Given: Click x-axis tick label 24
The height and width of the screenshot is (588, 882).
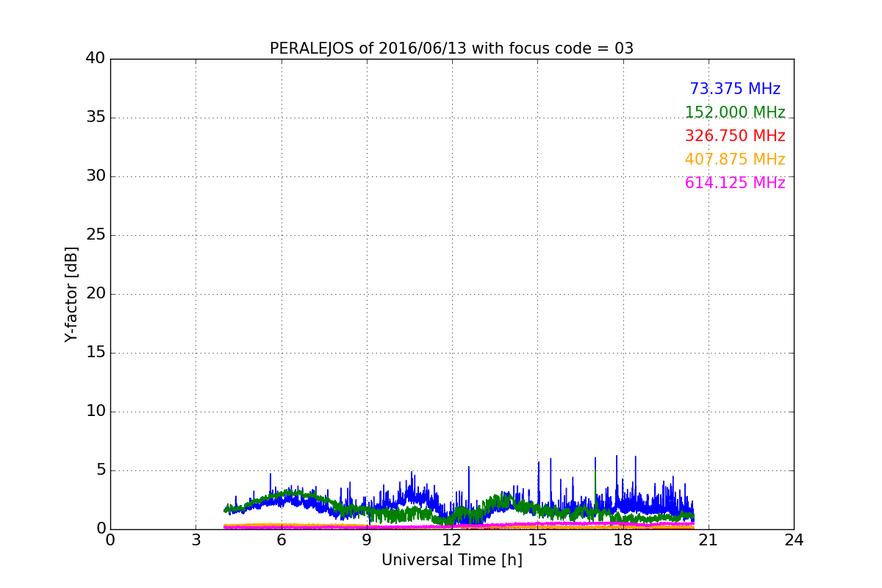Looking at the screenshot, I should coord(794,540).
